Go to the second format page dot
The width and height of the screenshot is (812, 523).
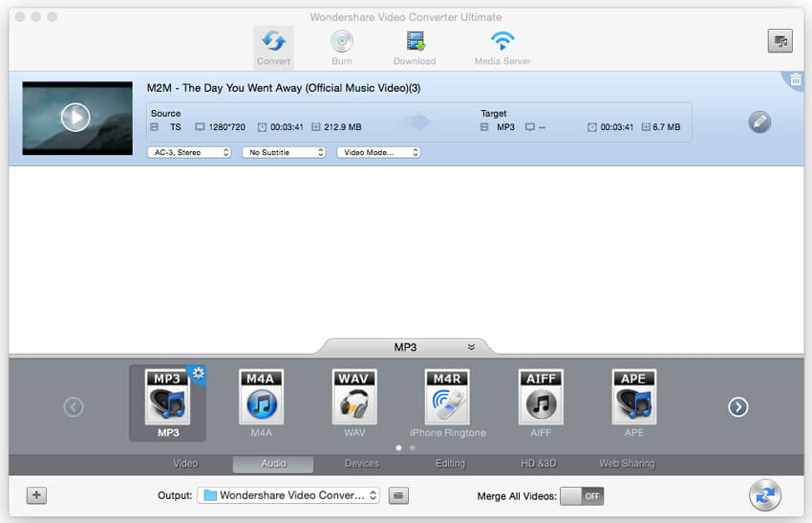click(x=413, y=447)
